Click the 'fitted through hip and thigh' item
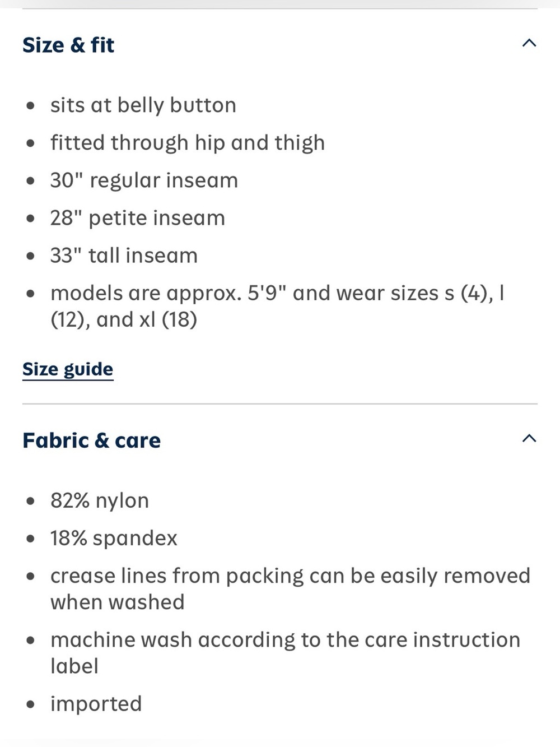This screenshot has width=560, height=747. pos(188,143)
